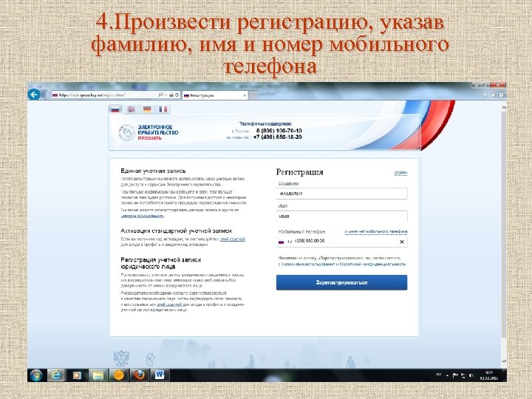532x399 pixels.
Task: Open Microsoft Word from taskbar
Action: pyautogui.click(x=160, y=375)
